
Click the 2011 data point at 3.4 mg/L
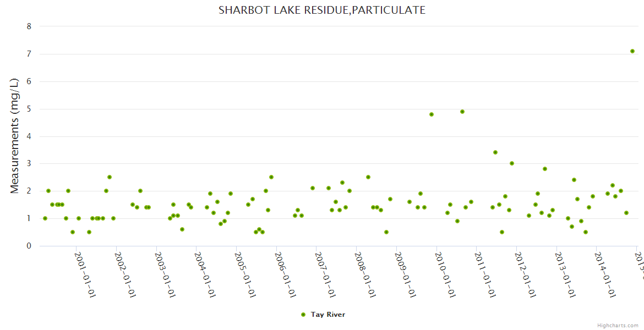click(495, 152)
